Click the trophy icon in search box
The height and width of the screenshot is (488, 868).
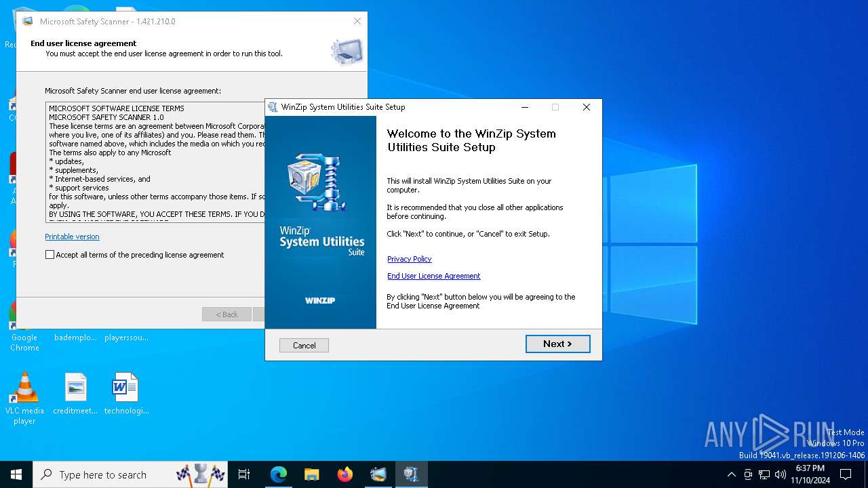201,474
